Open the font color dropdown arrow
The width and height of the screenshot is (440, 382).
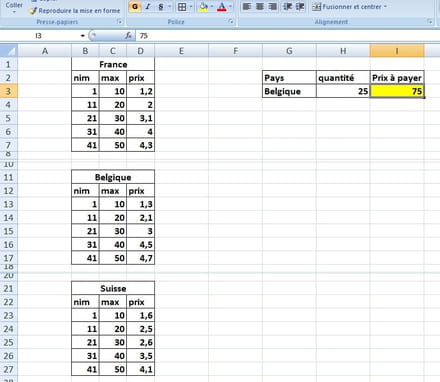(230, 7)
